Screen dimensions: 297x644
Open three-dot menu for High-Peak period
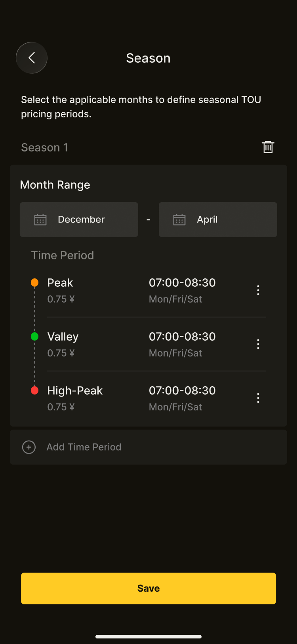pyautogui.click(x=258, y=398)
